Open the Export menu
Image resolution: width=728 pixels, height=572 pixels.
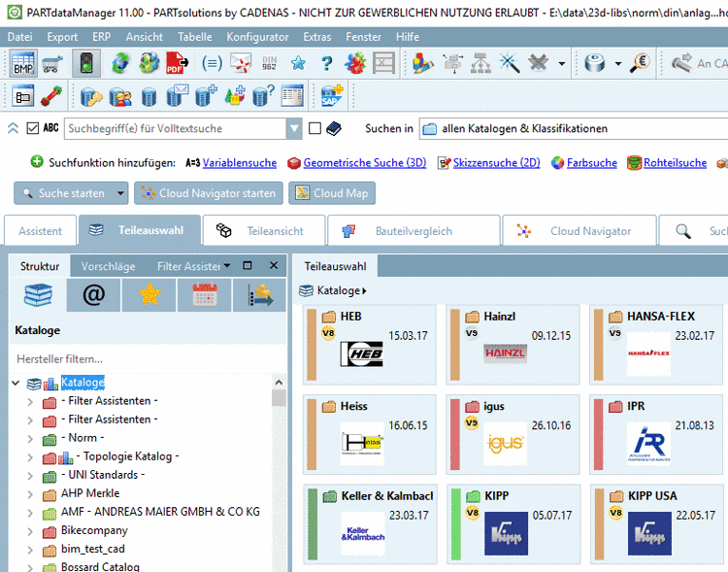62,37
